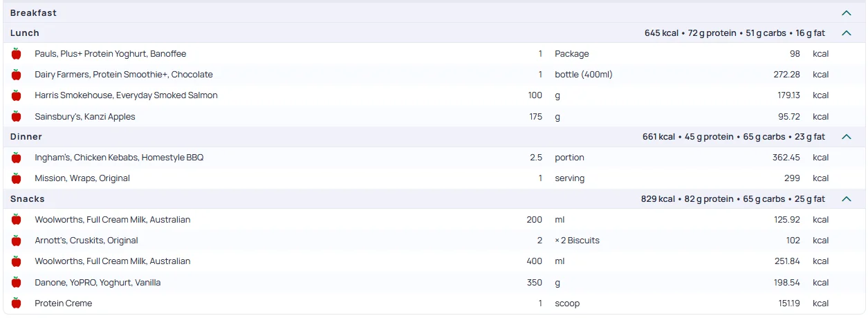Click the apple icon for Ingham's Chicken Kebabs
Screen dimensions: 868x318
click(x=17, y=158)
